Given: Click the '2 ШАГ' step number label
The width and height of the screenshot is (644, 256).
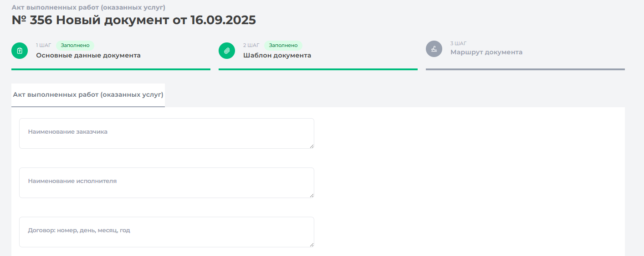Looking at the screenshot, I should coord(251,45).
